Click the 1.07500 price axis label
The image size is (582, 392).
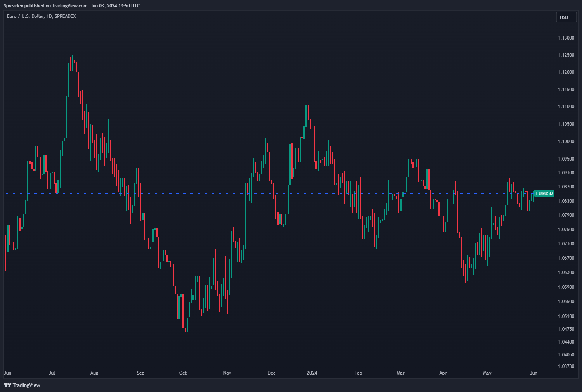(x=566, y=230)
